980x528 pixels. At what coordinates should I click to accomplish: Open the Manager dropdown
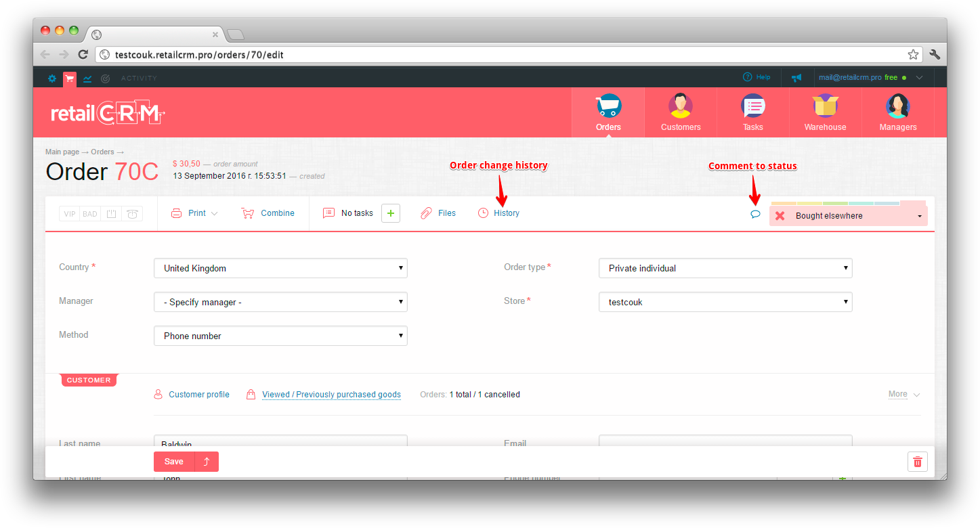280,302
